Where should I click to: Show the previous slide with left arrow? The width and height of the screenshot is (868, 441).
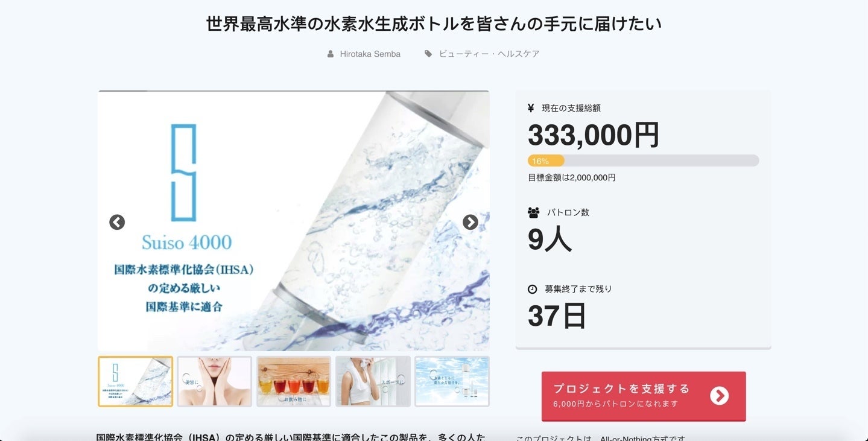pyautogui.click(x=117, y=222)
